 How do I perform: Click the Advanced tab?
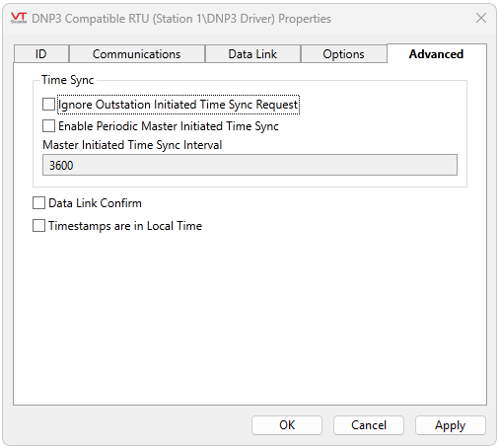click(x=436, y=54)
